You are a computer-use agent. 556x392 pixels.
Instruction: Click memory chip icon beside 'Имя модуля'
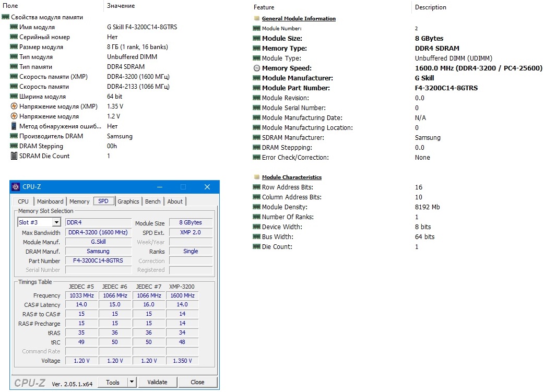(x=14, y=27)
